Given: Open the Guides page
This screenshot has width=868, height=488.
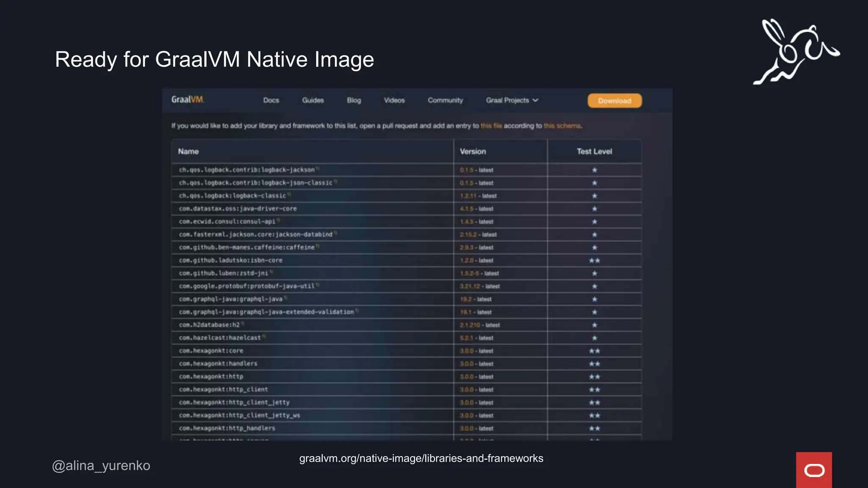Looking at the screenshot, I should tap(313, 100).
